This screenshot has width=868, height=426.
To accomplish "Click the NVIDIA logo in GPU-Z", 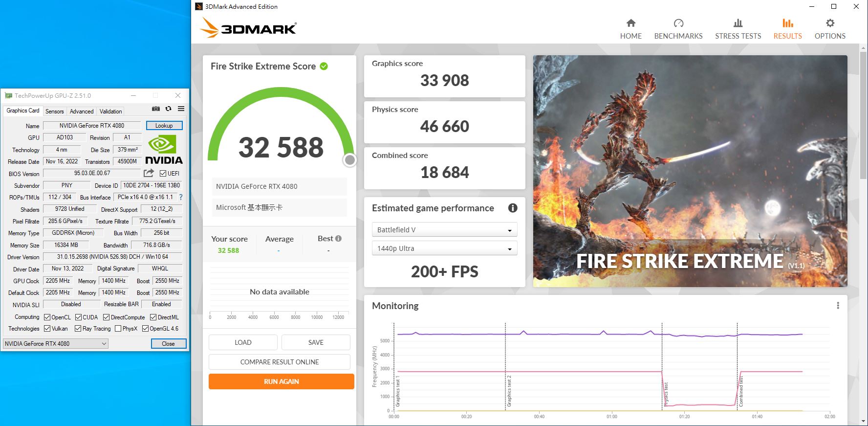I will [164, 150].
